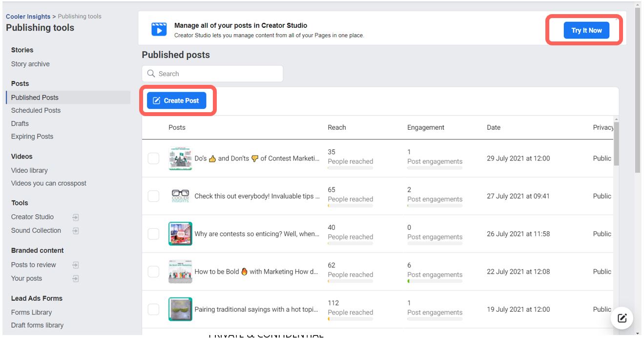The height and width of the screenshot is (338, 644).
Task: Sort posts by the Date column header
Action: click(x=494, y=127)
